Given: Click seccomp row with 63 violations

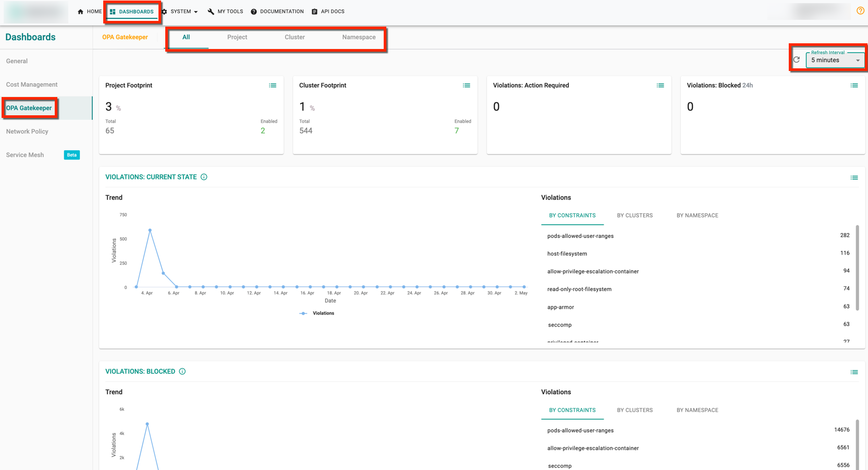Looking at the screenshot, I should [698, 324].
